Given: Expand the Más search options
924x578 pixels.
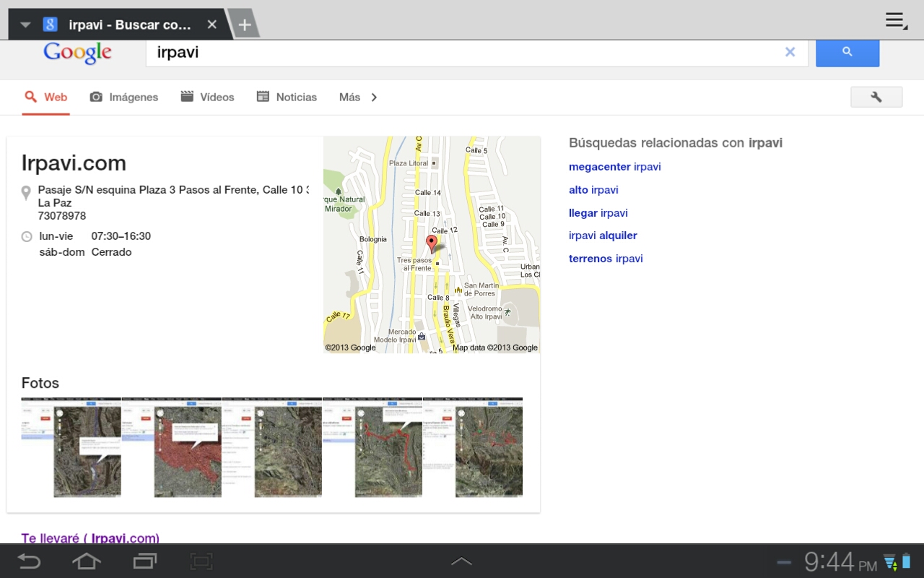Looking at the screenshot, I should tap(358, 98).
